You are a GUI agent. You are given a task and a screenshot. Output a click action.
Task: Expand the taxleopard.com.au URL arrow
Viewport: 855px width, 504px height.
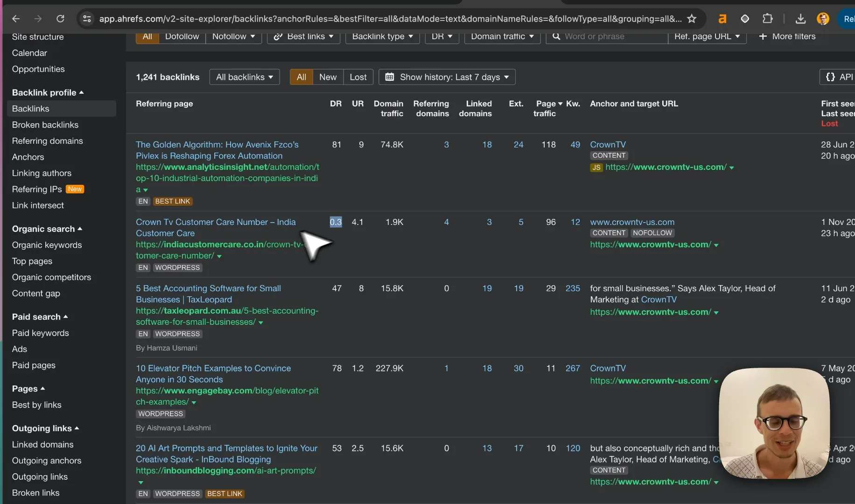point(261,322)
